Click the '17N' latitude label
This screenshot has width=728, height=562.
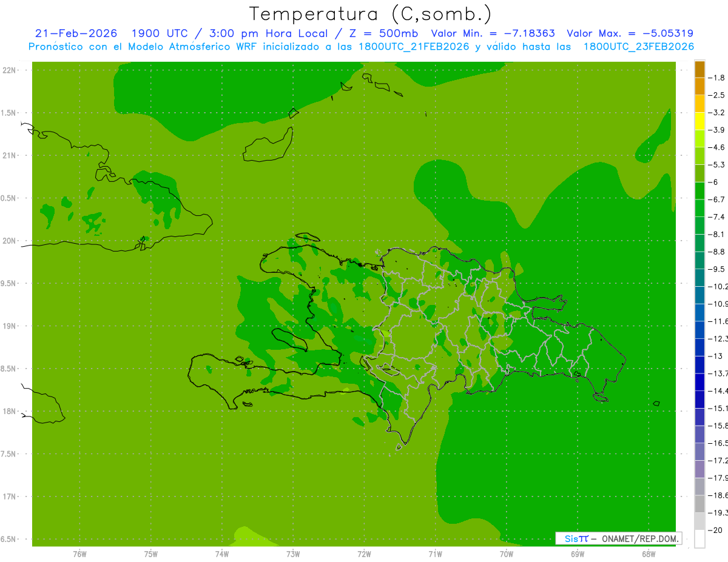click(x=9, y=497)
